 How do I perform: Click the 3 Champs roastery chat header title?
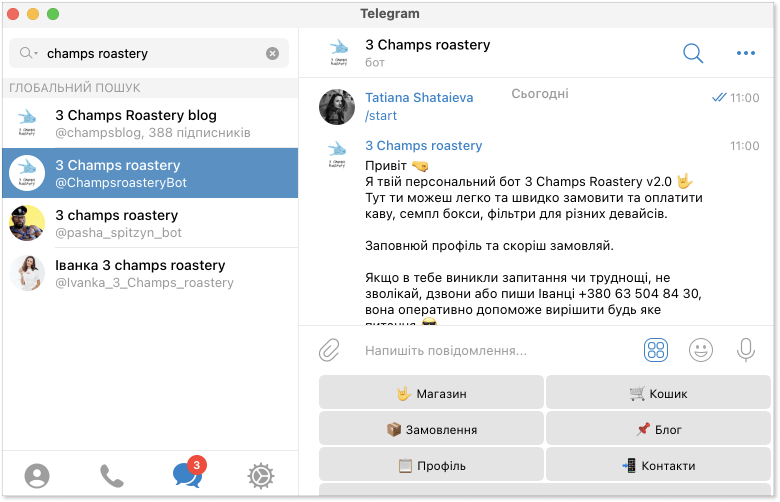(x=427, y=45)
